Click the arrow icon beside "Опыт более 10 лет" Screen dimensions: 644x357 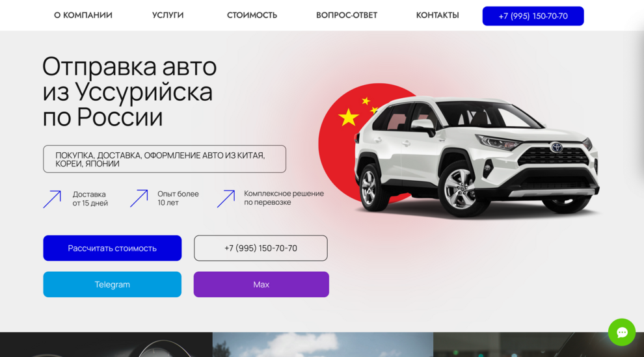(x=139, y=198)
